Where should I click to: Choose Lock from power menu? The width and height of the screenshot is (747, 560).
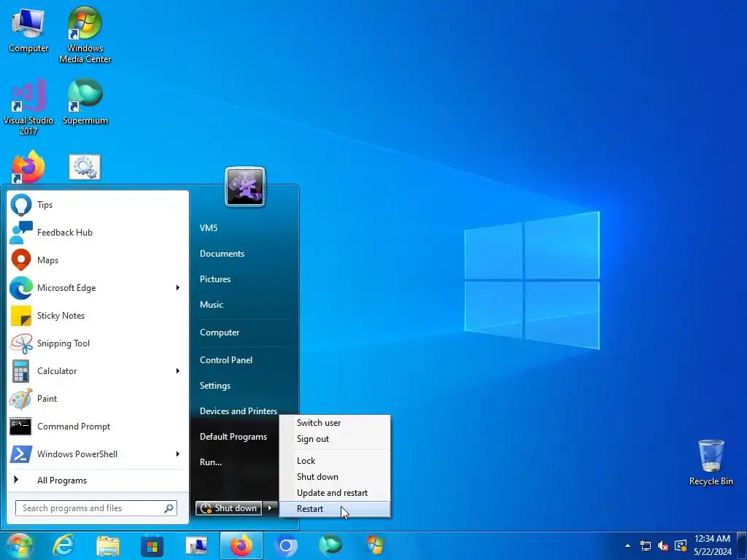pos(334,461)
